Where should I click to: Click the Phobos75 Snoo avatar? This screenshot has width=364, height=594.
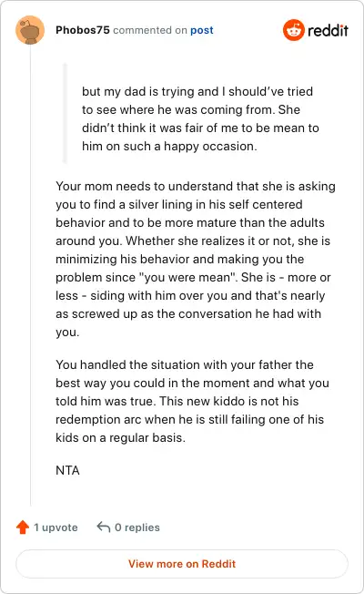30,30
